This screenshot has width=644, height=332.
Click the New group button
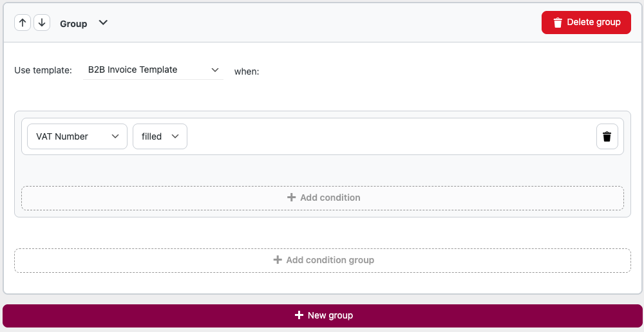point(323,315)
